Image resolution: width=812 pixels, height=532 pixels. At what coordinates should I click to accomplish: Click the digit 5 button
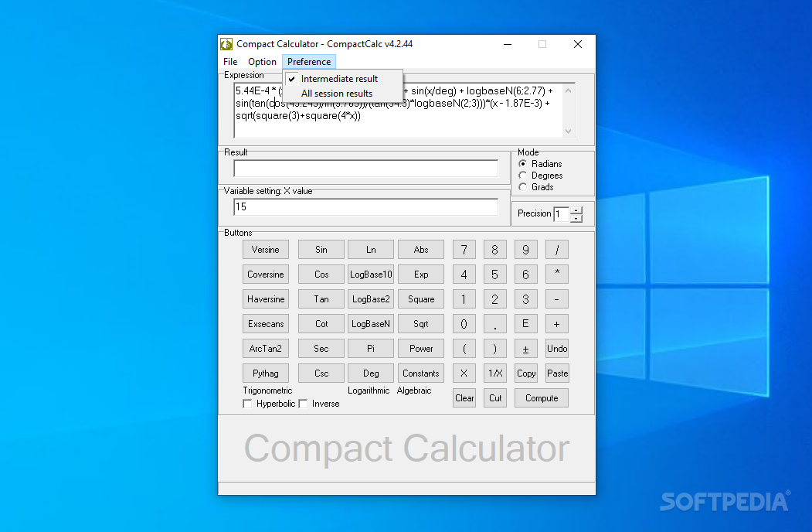point(495,275)
